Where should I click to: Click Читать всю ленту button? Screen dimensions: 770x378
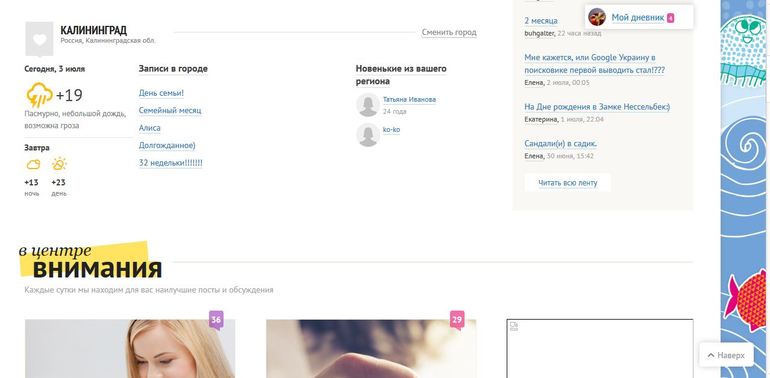click(568, 183)
